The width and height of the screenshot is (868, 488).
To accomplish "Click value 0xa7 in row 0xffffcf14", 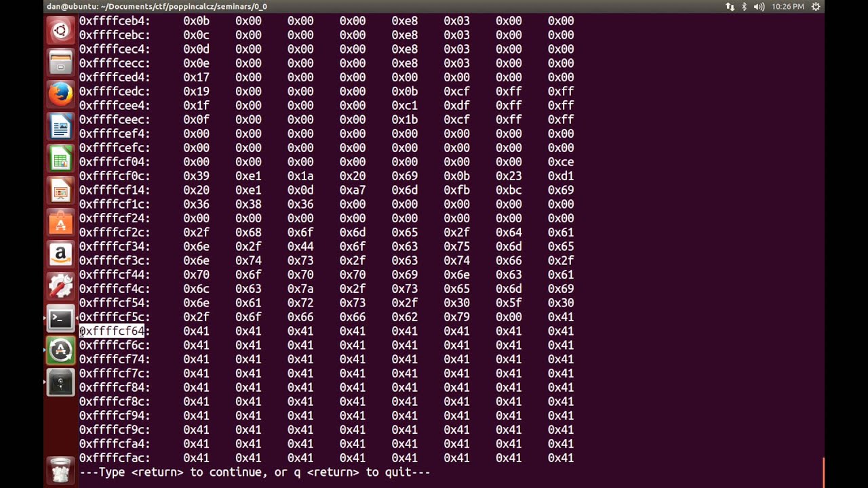I will click(353, 190).
